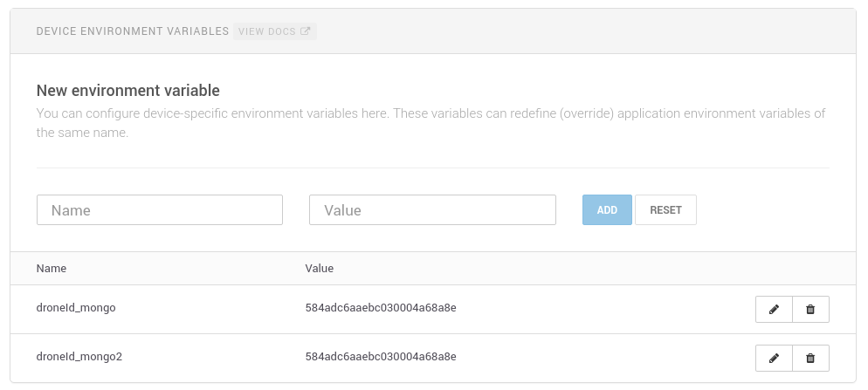Click pencil icon for droneId_mongo2
This screenshot has width=868, height=390.
pos(774,358)
